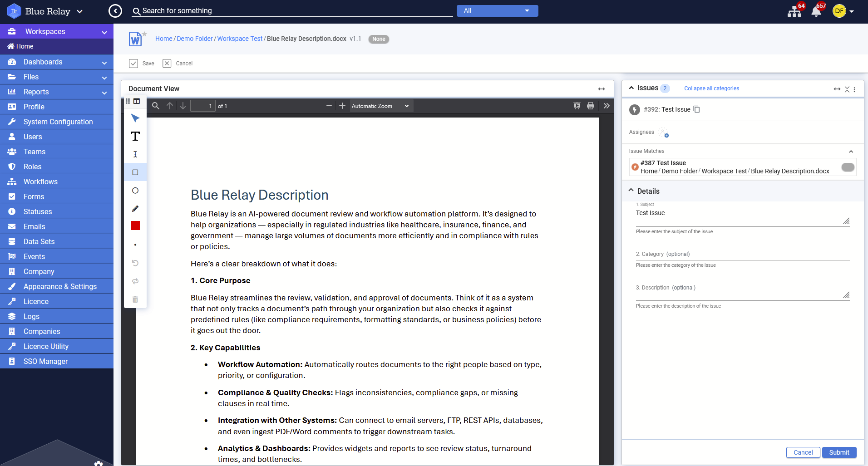The image size is (868, 466).
Task: Toggle the sidebar panel layout icon
Action: (x=137, y=101)
